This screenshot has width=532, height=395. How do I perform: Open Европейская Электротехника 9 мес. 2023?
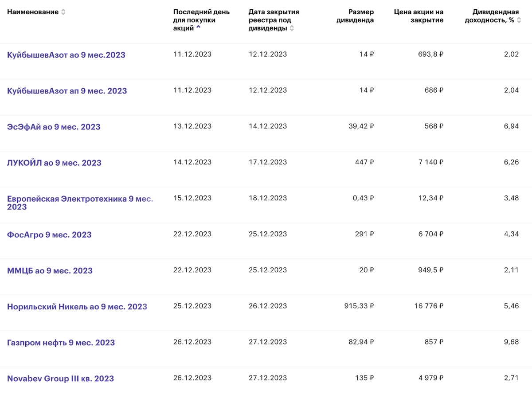(x=80, y=203)
